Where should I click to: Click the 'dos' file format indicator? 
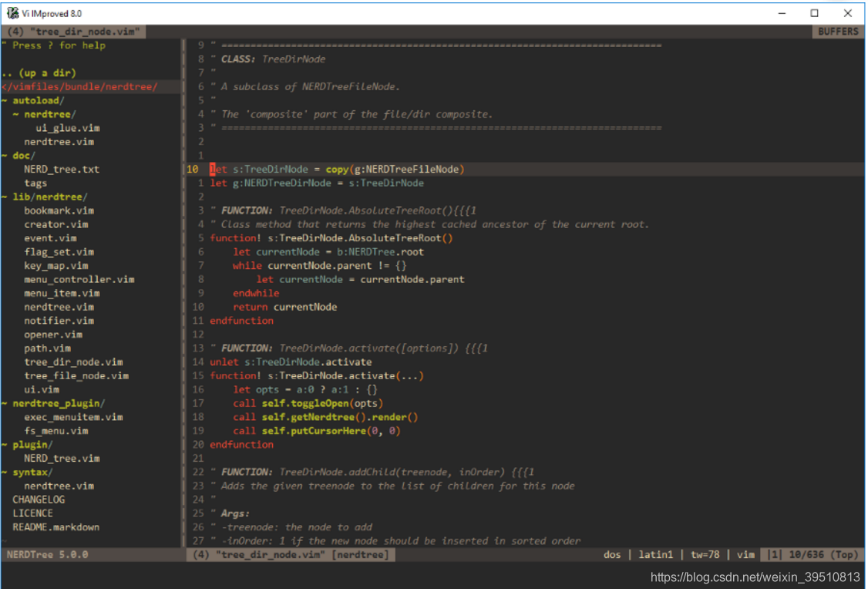(x=612, y=555)
